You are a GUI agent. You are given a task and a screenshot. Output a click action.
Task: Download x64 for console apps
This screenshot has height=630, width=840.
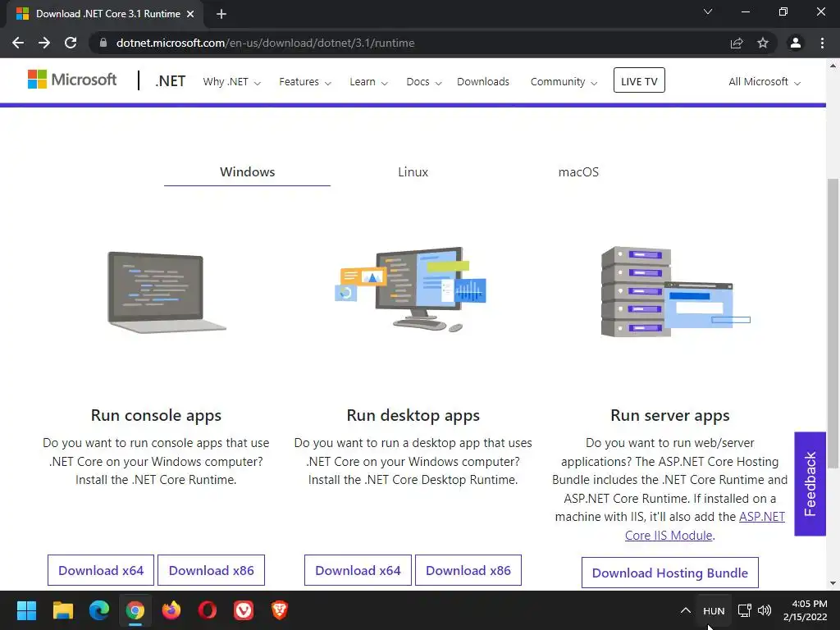point(101,571)
